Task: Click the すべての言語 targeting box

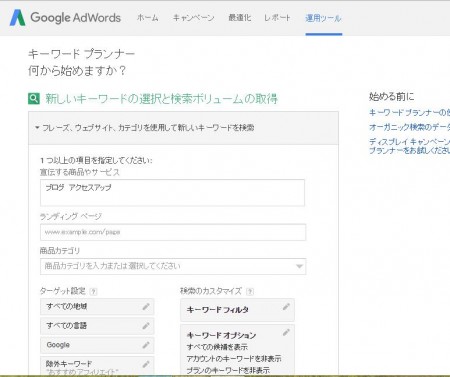Action: click(x=97, y=326)
